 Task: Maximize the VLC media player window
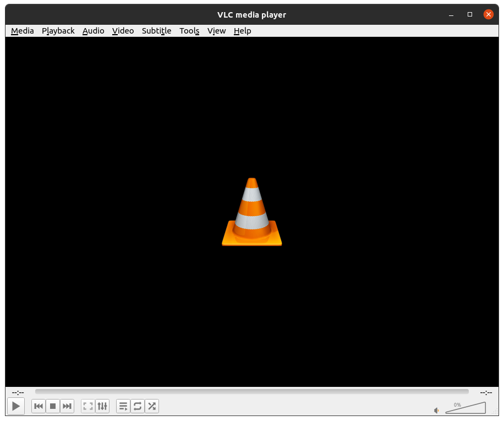tap(470, 14)
